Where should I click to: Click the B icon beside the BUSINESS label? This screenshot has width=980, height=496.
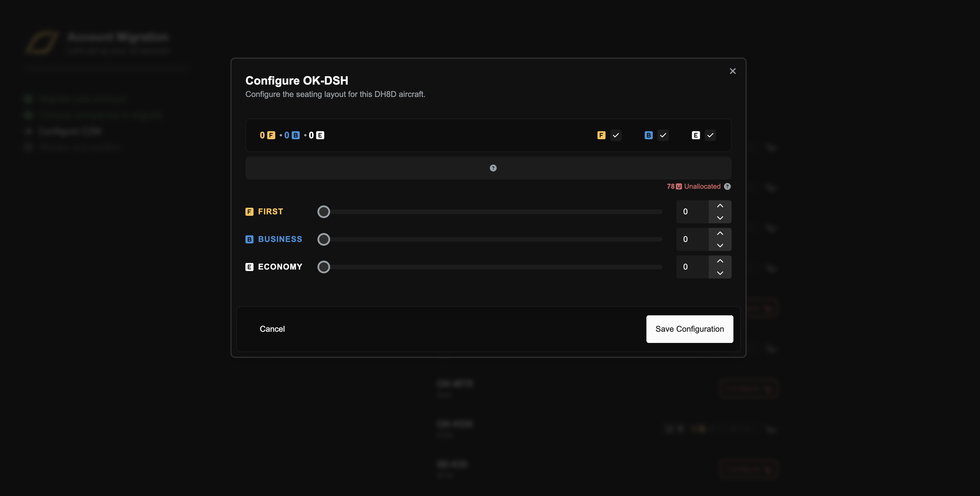pos(249,239)
